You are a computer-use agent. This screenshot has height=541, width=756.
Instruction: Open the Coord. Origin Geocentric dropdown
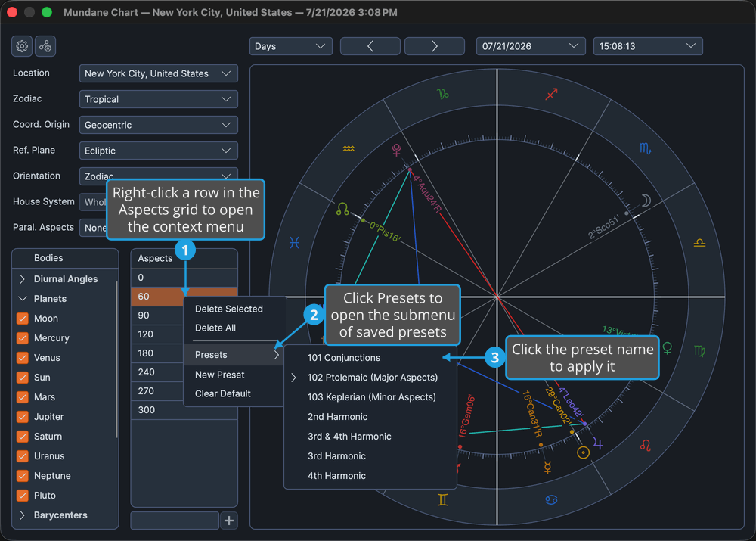point(158,125)
